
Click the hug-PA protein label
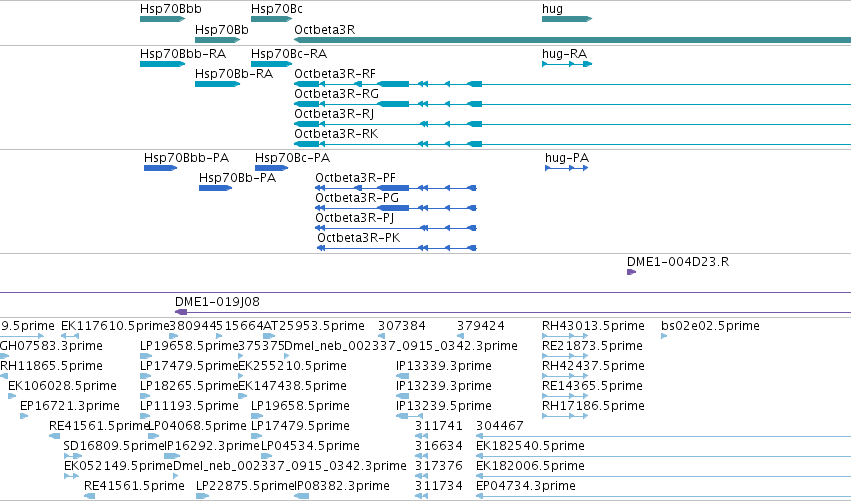pos(567,158)
